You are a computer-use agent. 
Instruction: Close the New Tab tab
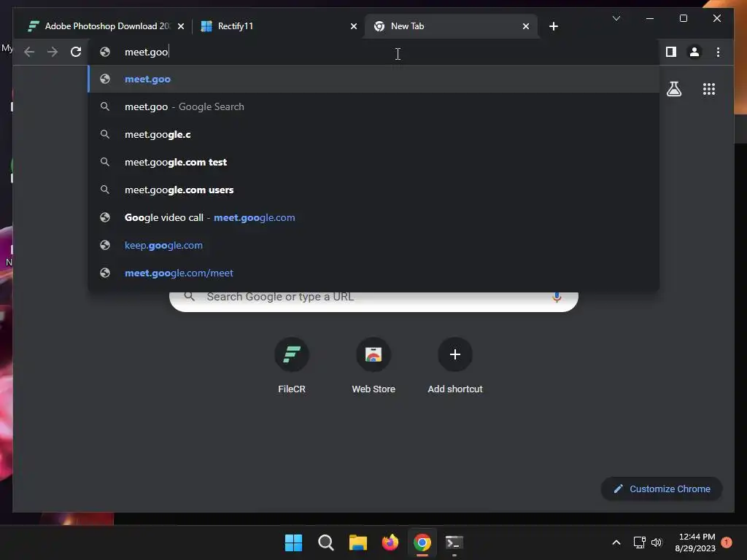[525, 26]
